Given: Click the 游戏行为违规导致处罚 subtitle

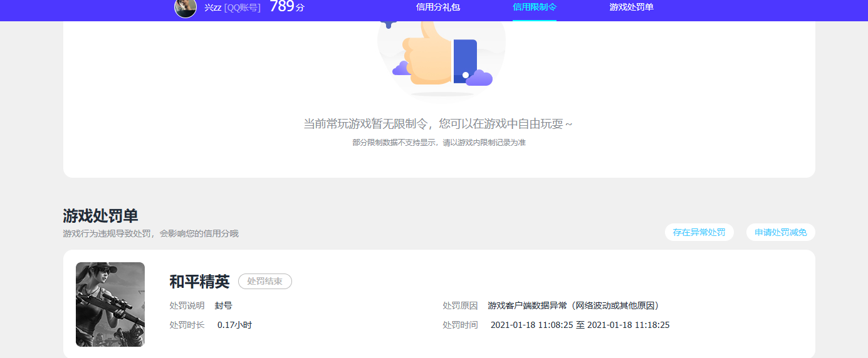Looking at the screenshot, I should coord(150,233).
